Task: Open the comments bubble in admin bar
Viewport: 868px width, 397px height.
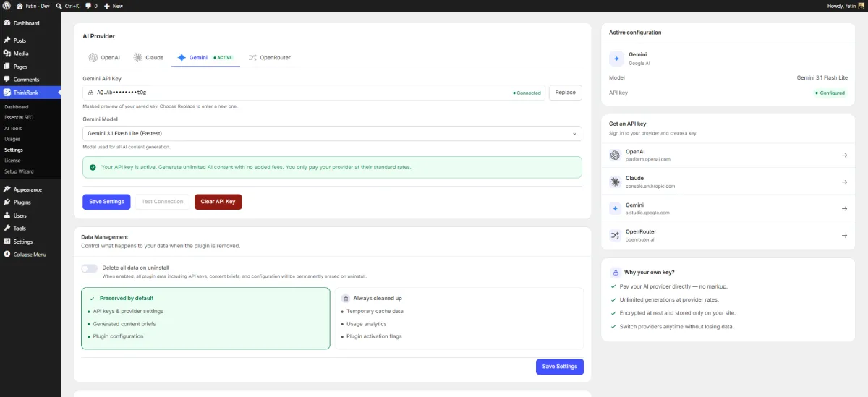Action: pos(88,6)
